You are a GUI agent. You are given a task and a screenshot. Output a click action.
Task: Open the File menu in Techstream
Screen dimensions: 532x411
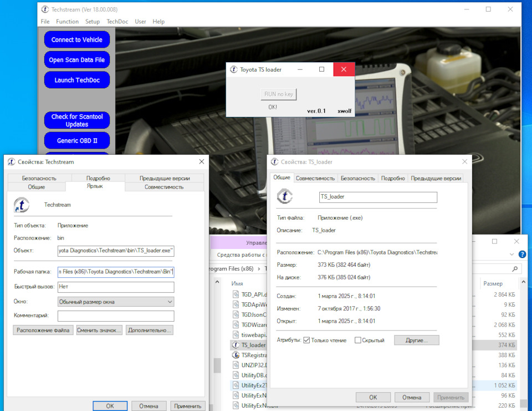click(x=45, y=22)
